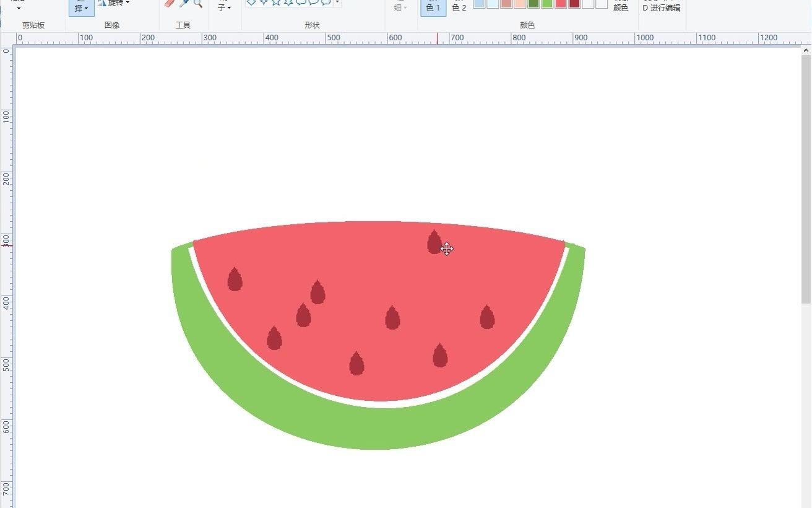812x508 pixels.
Task: Click the Edit with Paint 3D button
Action: 662,7
